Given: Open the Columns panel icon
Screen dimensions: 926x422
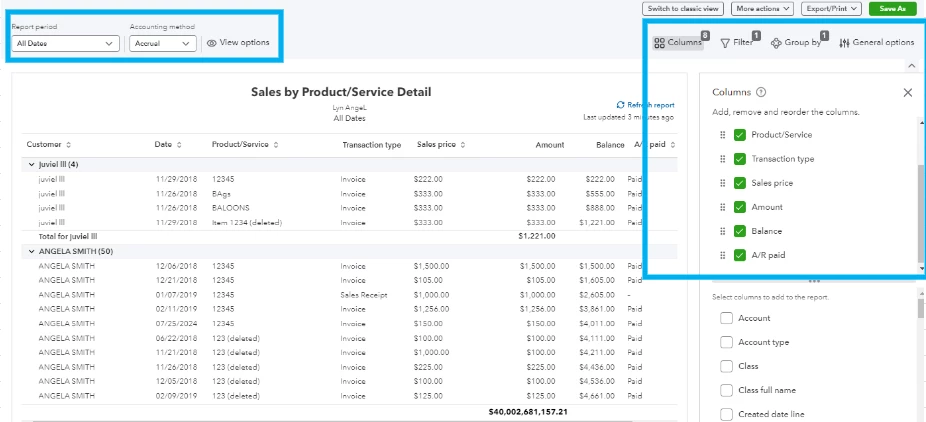Looking at the screenshot, I should click(660, 43).
